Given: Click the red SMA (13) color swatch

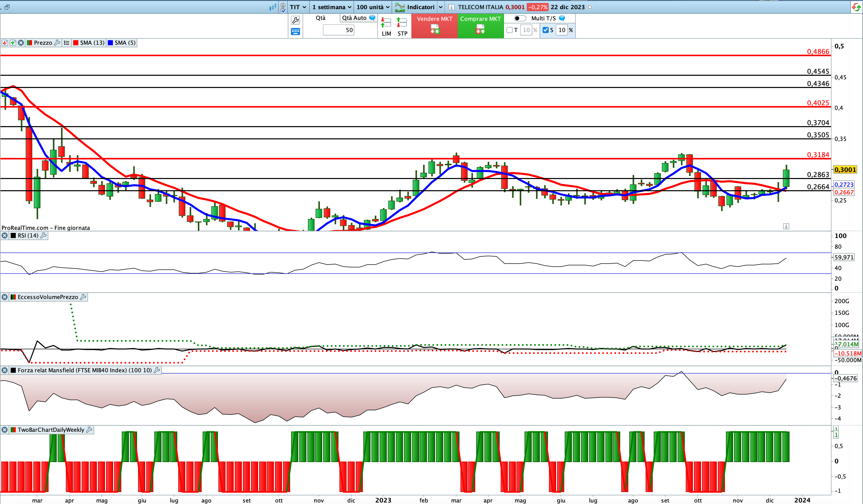Looking at the screenshot, I should 76,43.
